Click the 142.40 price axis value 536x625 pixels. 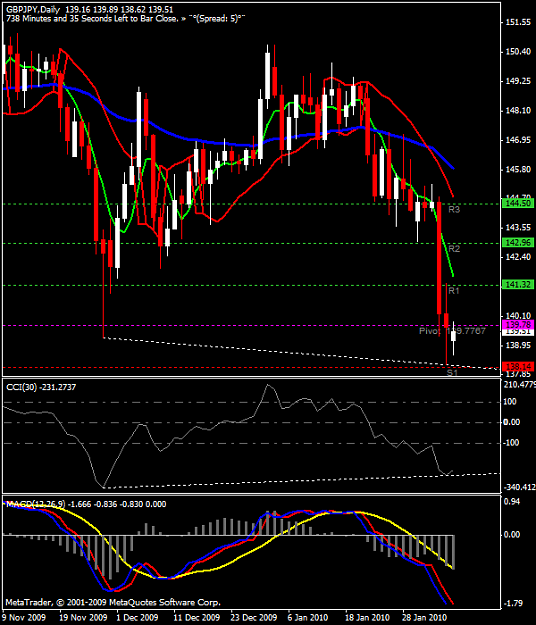(518, 257)
